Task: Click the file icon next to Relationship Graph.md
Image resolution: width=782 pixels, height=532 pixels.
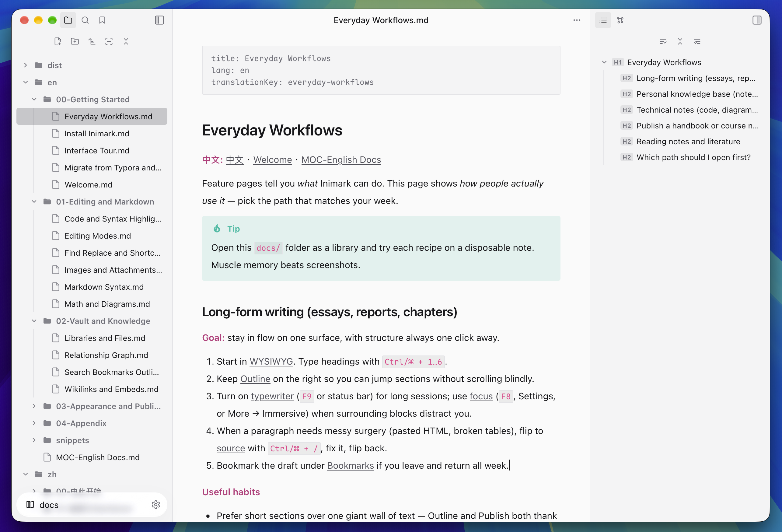Action: click(56, 355)
